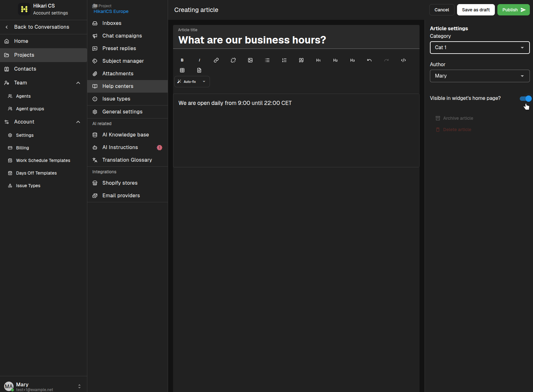Apply Heading 1 style
The image size is (533, 392).
point(318,60)
